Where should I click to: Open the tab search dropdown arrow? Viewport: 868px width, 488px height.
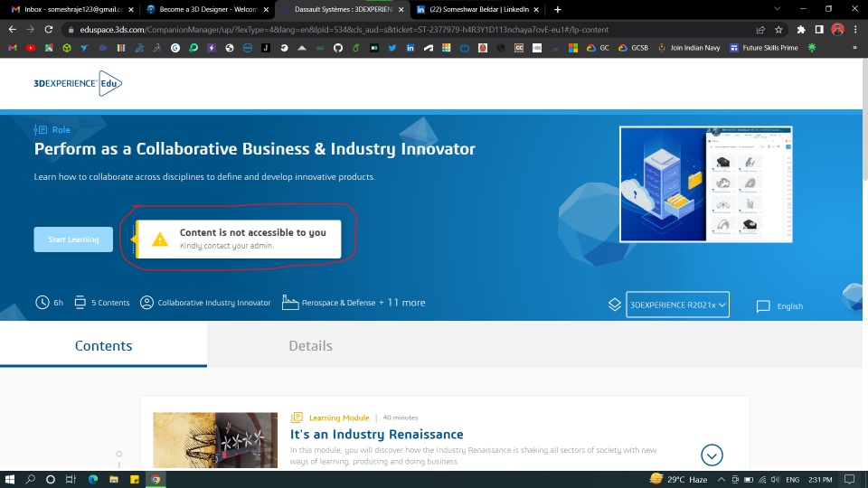tap(778, 9)
